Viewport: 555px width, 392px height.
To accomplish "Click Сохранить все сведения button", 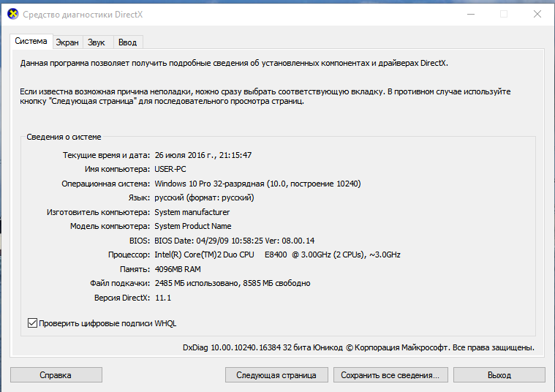I will pyautogui.click(x=390, y=375).
